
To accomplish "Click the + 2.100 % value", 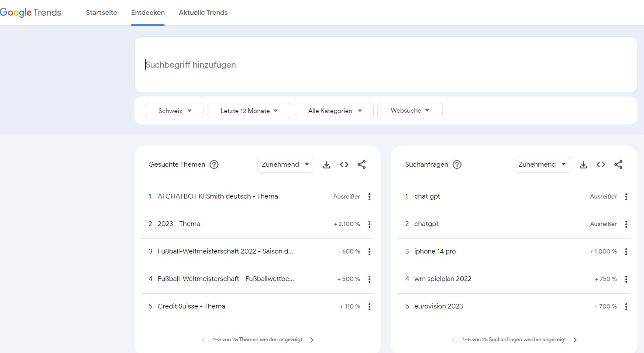I will point(347,224).
